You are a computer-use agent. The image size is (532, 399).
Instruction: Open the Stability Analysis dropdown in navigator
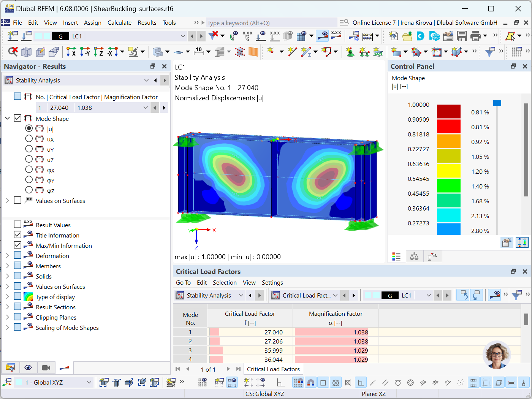[x=147, y=80]
